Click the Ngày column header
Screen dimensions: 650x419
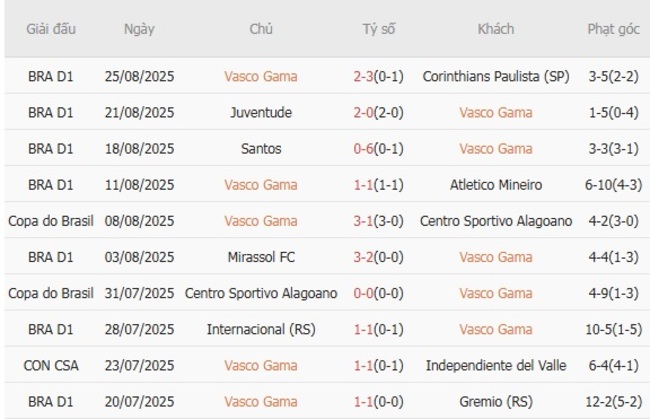(x=139, y=29)
